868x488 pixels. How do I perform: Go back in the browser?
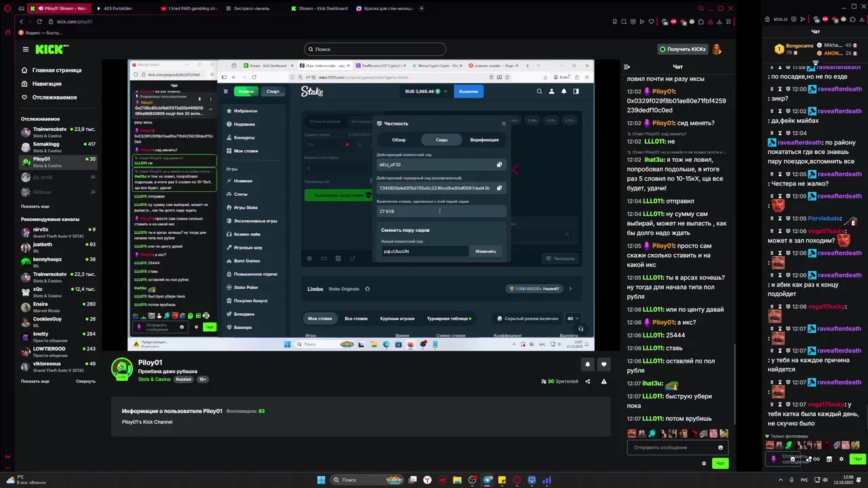pyautogui.click(x=21, y=22)
